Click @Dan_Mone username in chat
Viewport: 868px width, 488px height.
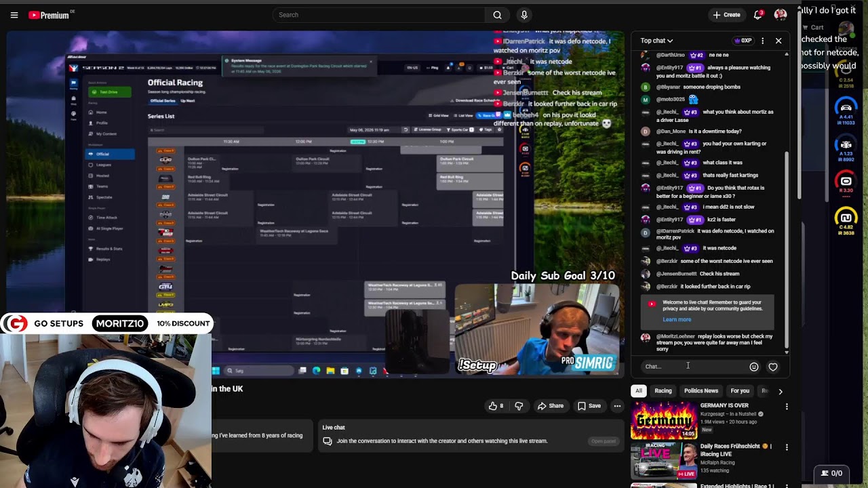671,131
